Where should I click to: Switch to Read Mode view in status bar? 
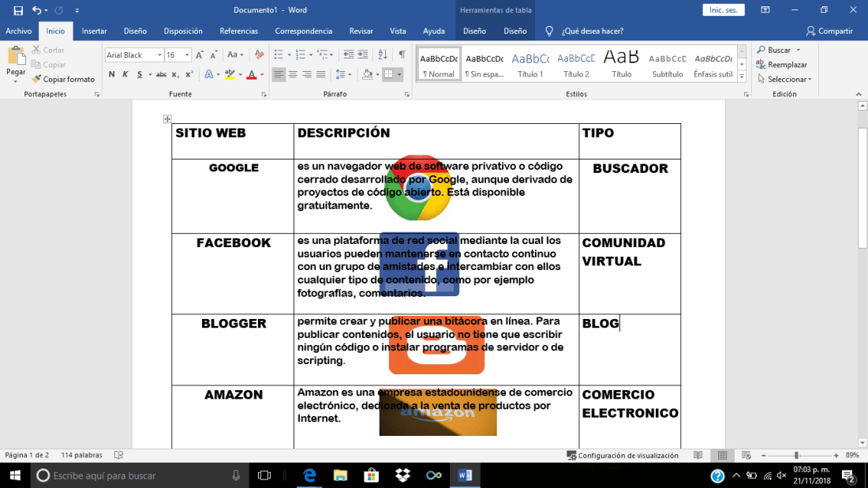point(698,456)
